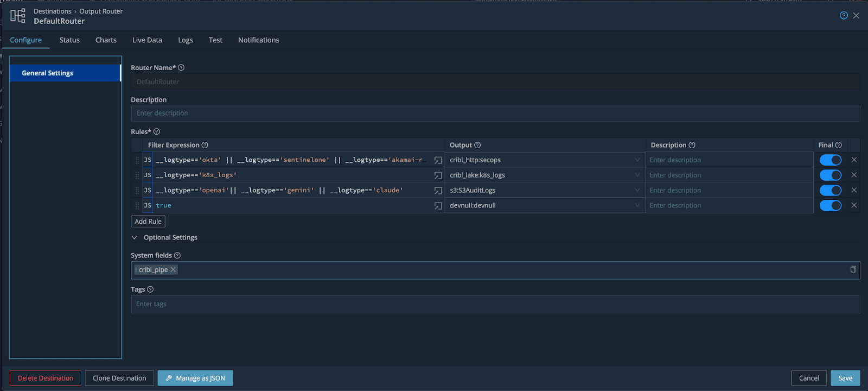The image size is (868, 391).
Task: Open the help icon in top-right header
Action: tap(844, 15)
